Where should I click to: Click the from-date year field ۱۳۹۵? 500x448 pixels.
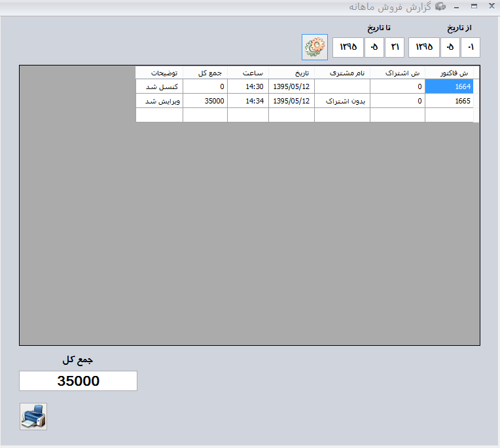pos(424,48)
